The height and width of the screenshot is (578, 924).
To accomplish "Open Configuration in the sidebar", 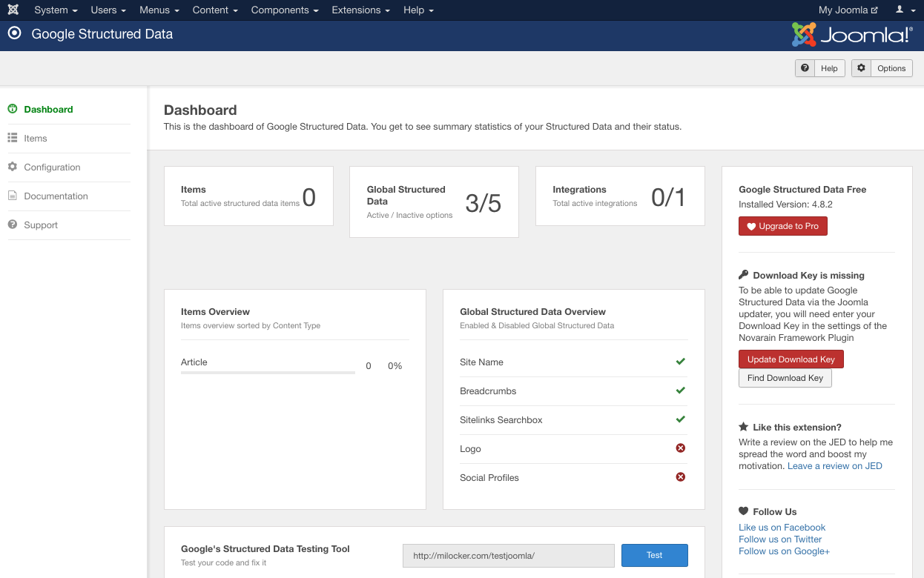I will pos(52,167).
